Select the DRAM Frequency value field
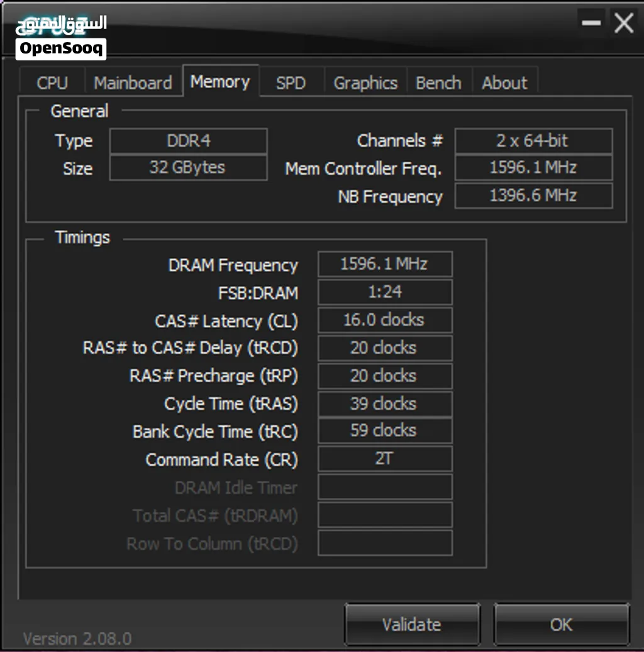The width and height of the screenshot is (644, 652). (385, 264)
